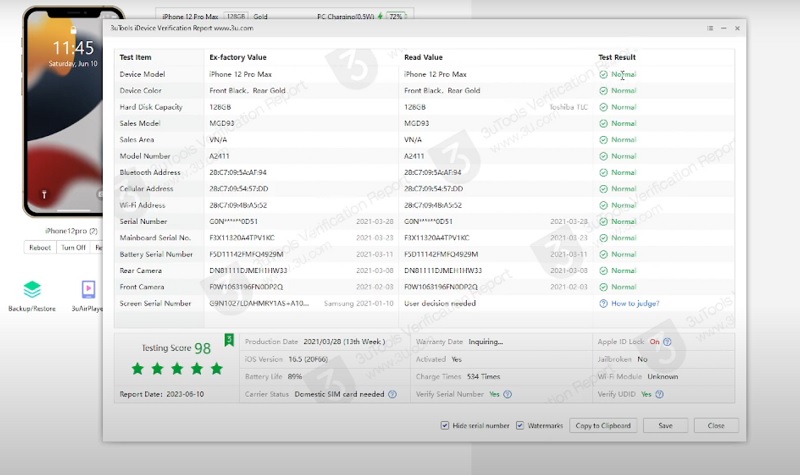This screenshot has width=800, height=475.
Task: Open the report window menu icon
Action: click(710, 29)
